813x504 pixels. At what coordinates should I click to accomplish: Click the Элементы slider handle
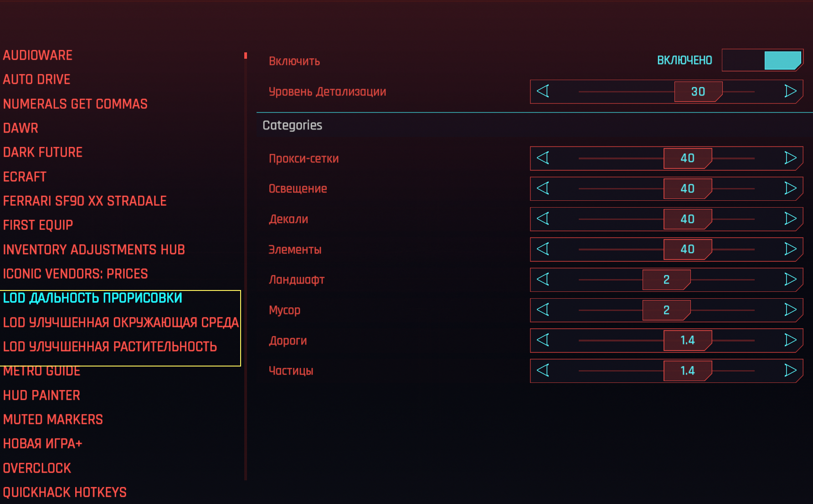point(688,249)
